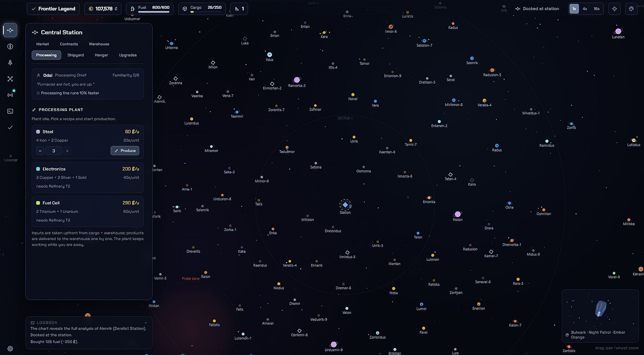Select the Lunatan planet on map
644x355 pixels.
pyautogui.click(x=618, y=31)
